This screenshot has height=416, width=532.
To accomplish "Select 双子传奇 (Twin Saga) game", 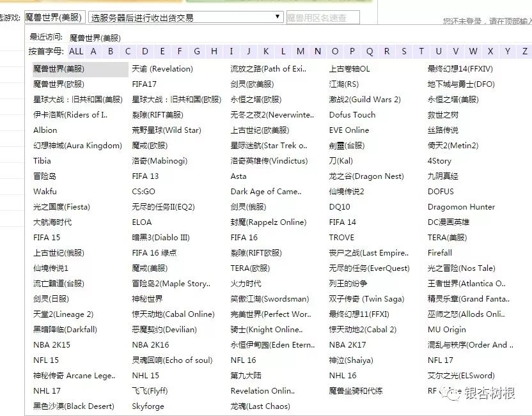I will [367, 299].
